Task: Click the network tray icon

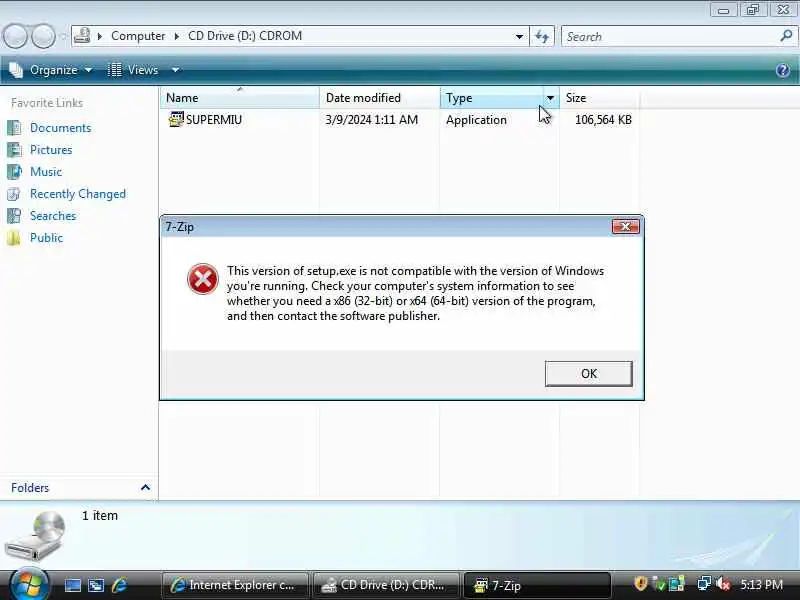Action: pos(704,584)
